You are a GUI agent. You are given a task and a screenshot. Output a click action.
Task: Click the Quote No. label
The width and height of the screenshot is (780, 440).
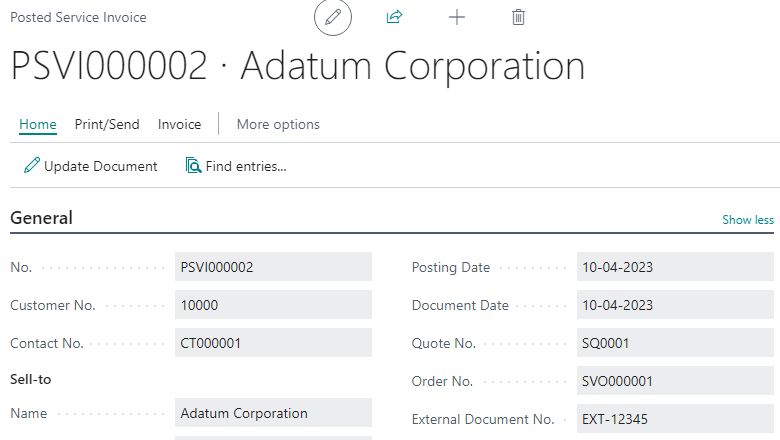pos(444,343)
